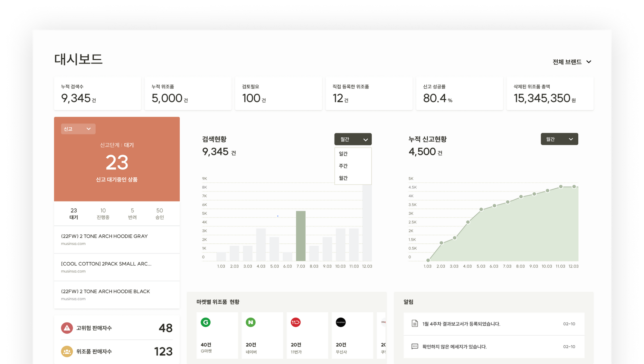Open 1월 4주차 결과보고서 notification
The width and height of the screenshot is (644, 364).
pyautogui.click(x=494, y=324)
